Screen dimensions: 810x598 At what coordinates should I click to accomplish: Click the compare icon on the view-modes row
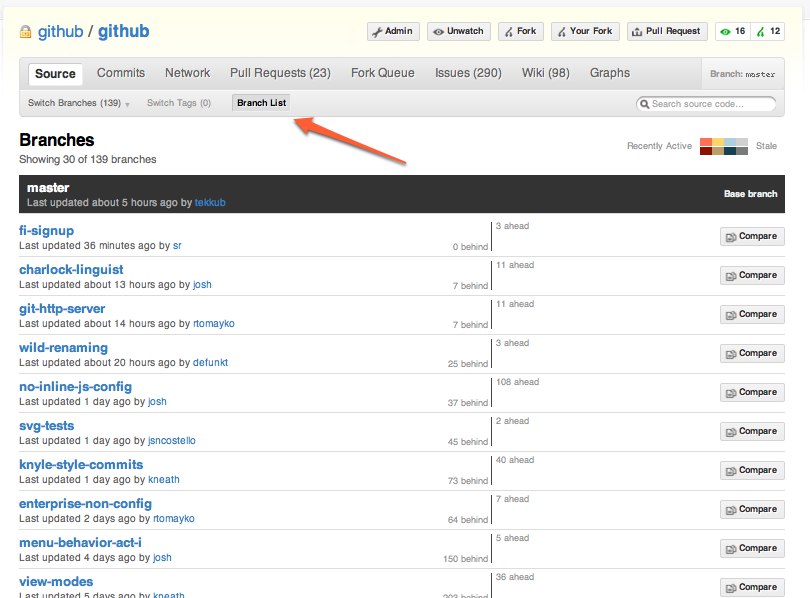point(731,588)
